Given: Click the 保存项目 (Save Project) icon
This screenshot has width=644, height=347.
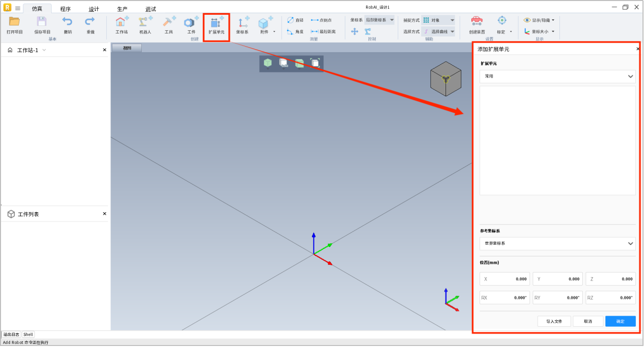Looking at the screenshot, I should [42, 22].
